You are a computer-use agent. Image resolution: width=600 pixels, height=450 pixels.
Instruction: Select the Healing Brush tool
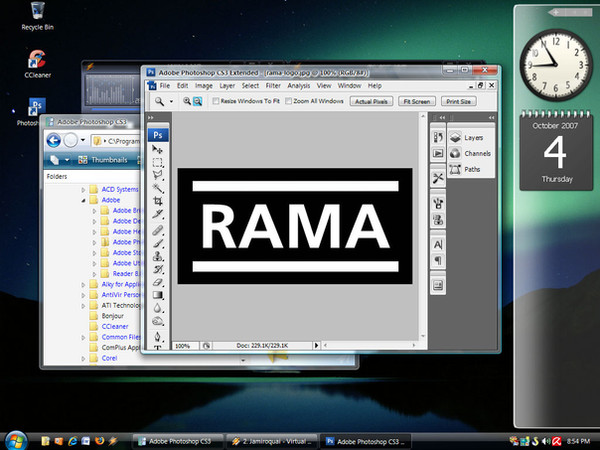click(x=158, y=230)
